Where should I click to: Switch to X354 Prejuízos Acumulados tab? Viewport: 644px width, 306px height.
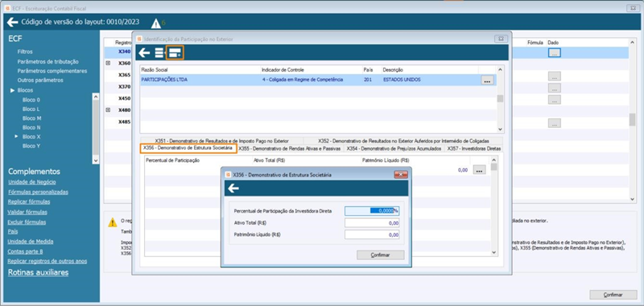tap(394, 149)
